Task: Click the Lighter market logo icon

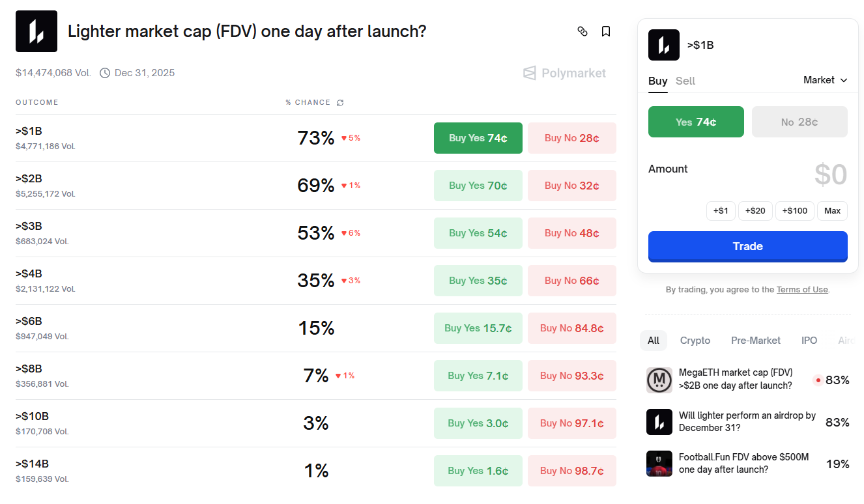Action: (x=36, y=31)
